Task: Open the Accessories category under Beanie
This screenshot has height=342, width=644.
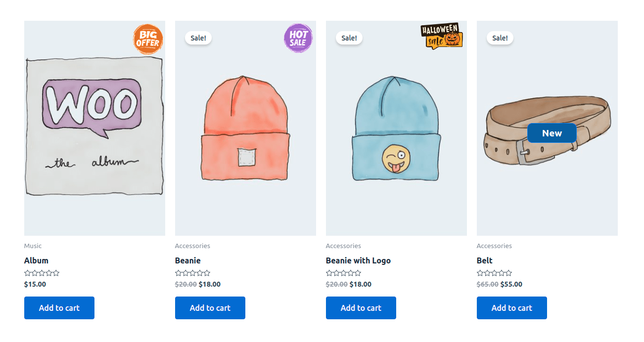Action: click(x=192, y=246)
